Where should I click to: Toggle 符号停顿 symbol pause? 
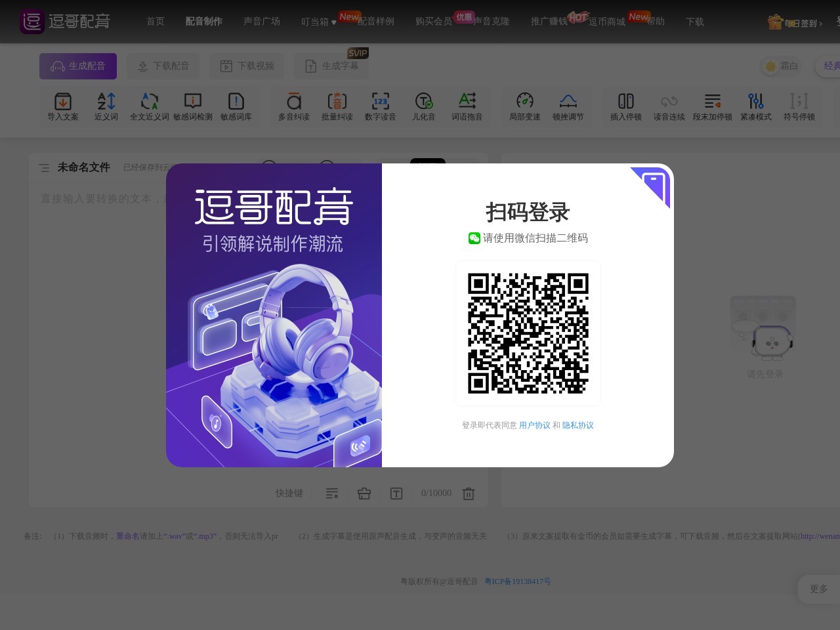[799, 106]
